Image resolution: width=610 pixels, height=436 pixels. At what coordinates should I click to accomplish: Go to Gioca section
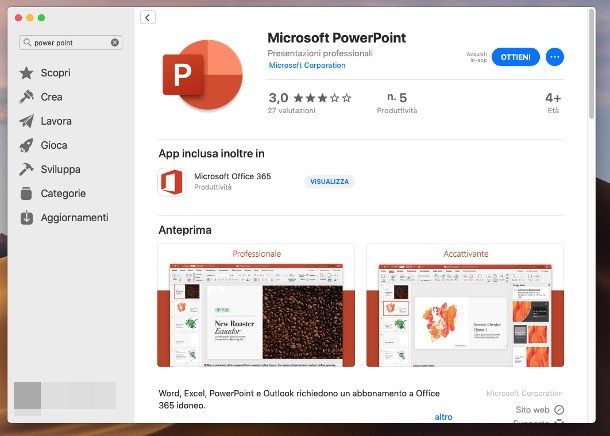pos(54,145)
